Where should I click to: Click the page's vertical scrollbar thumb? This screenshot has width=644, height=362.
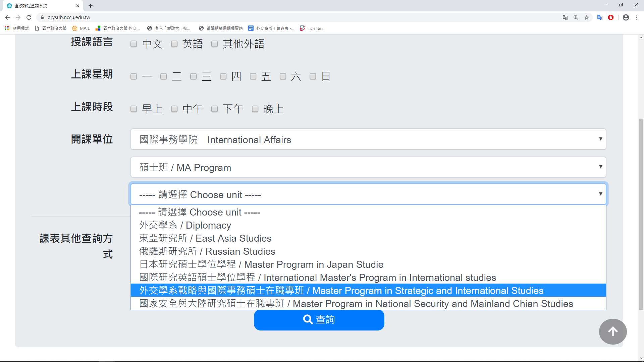tap(641, 215)
